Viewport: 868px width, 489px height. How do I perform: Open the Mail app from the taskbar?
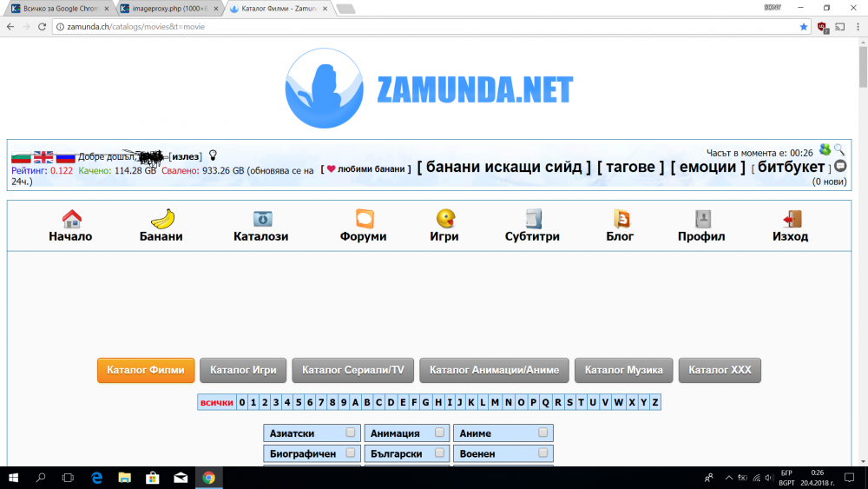tap(181, 478)
